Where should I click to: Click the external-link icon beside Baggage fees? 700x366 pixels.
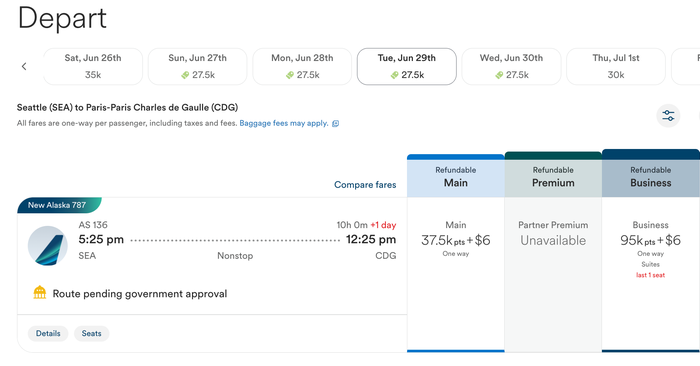[336, 124]
